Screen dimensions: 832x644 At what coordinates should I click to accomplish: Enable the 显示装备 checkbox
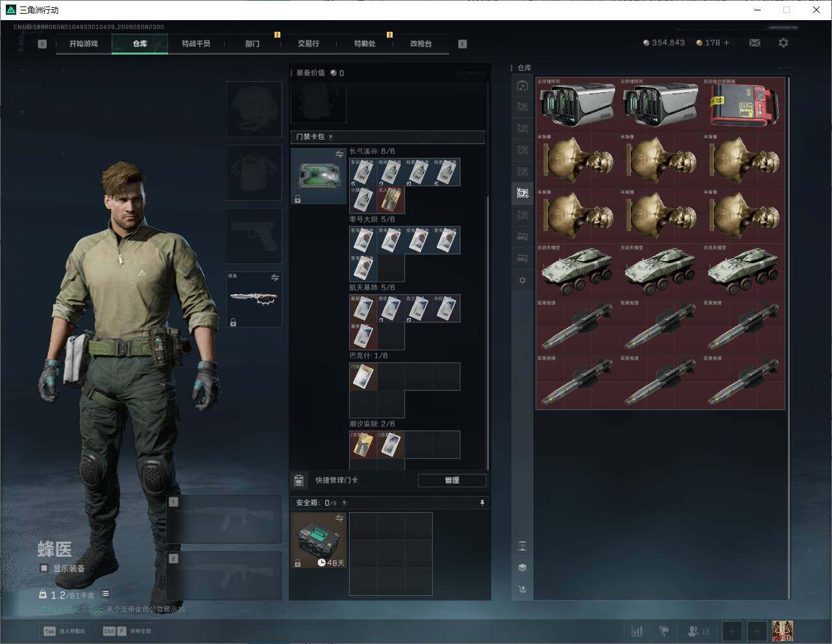click(44, 568)
